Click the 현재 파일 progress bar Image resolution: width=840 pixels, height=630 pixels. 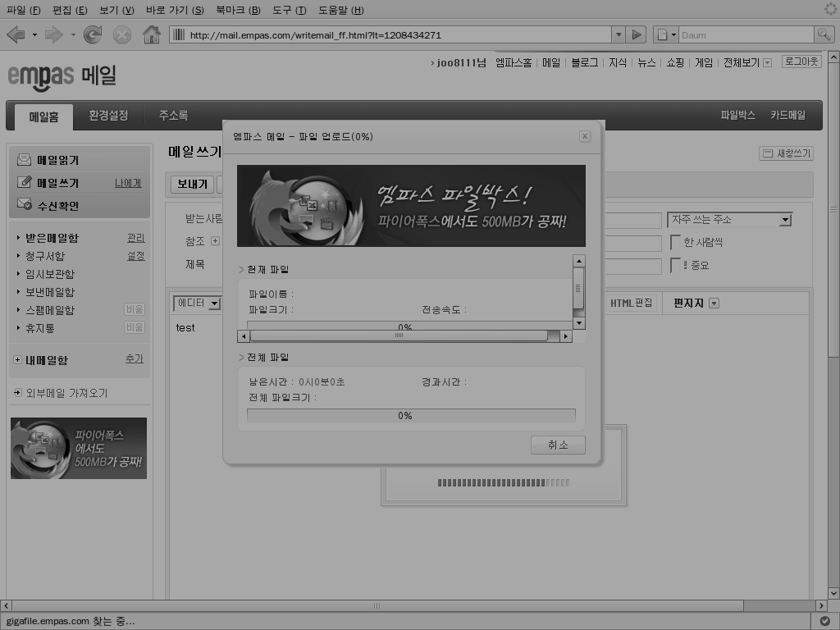[409, 326]
